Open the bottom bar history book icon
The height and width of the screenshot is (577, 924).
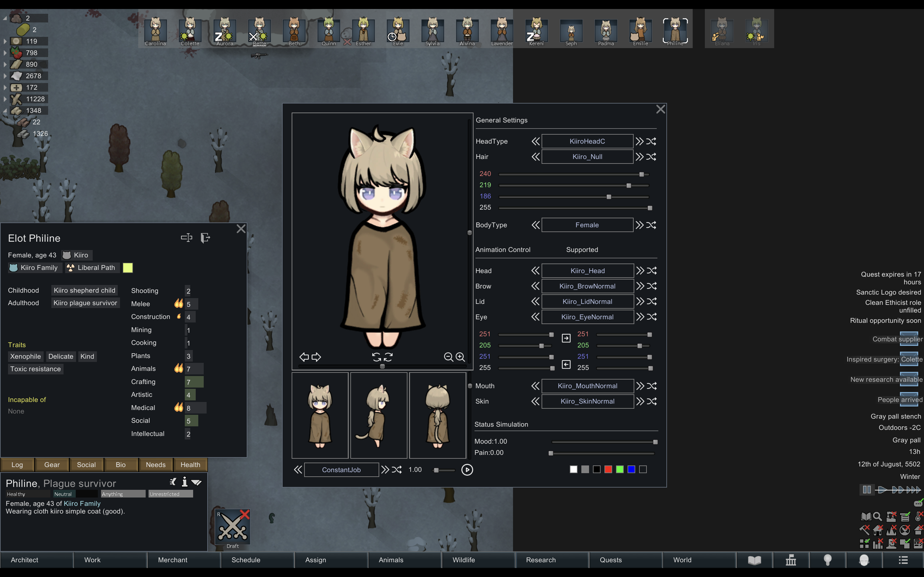754,560
